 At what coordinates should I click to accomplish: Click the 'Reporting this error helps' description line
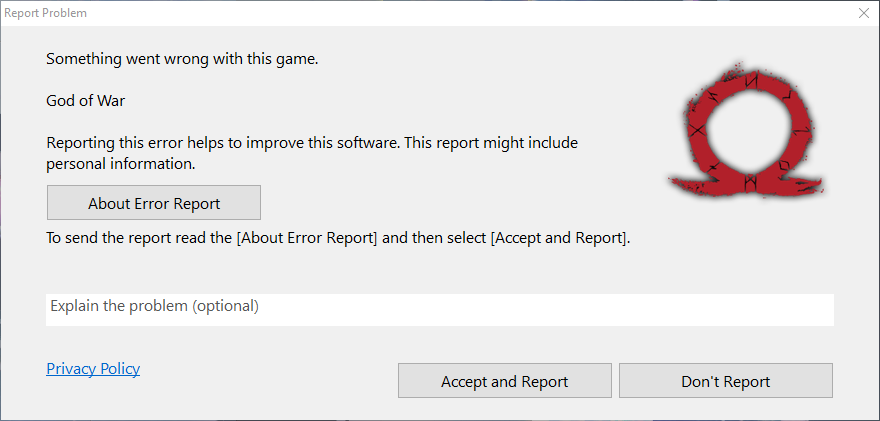[x=312, y=143]
